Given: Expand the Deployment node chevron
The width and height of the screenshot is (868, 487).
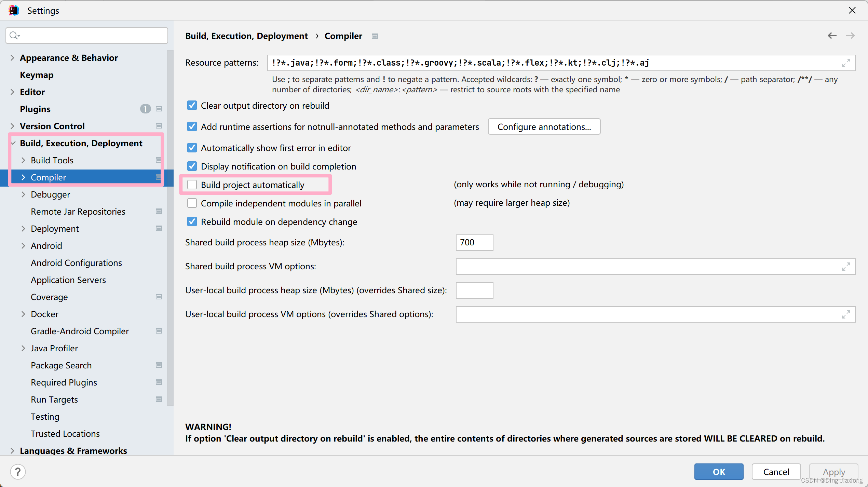Looking at the screenshot, I should pos(23,229).
